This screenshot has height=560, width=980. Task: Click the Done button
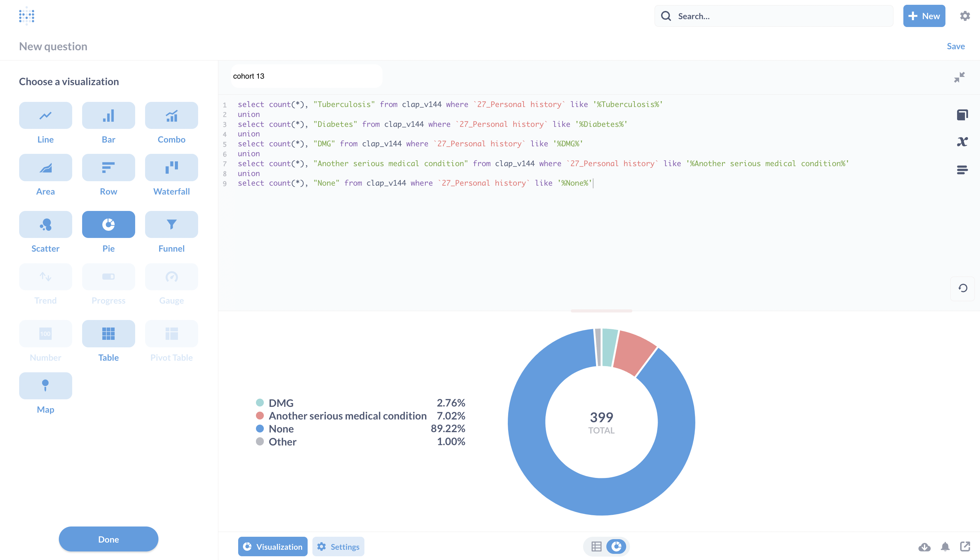tap(108, 539)
